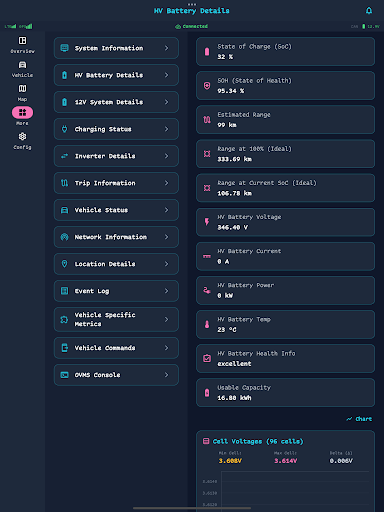Click the Range at 100% (Ideal) value
Screen dimensions: 384x512
[235, 159]
